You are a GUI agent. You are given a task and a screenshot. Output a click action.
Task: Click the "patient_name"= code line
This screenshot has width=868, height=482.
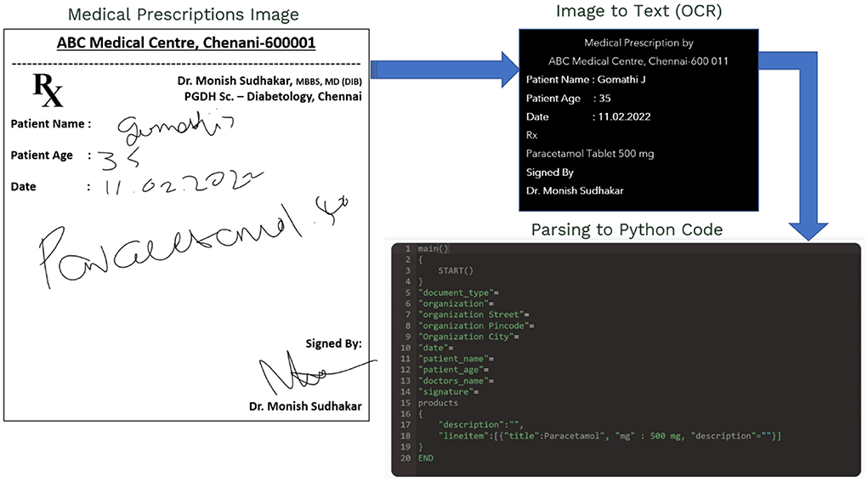[456, 359]
